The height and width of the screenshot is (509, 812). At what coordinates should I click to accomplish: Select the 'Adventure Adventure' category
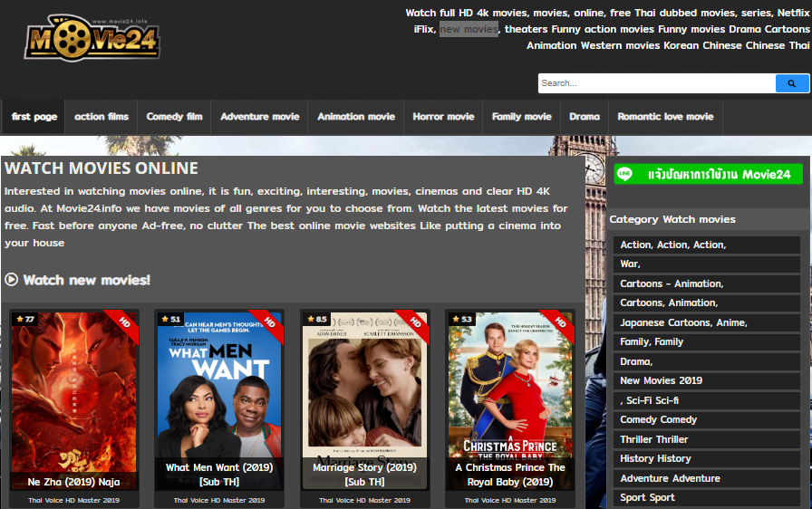coord(707,478)
